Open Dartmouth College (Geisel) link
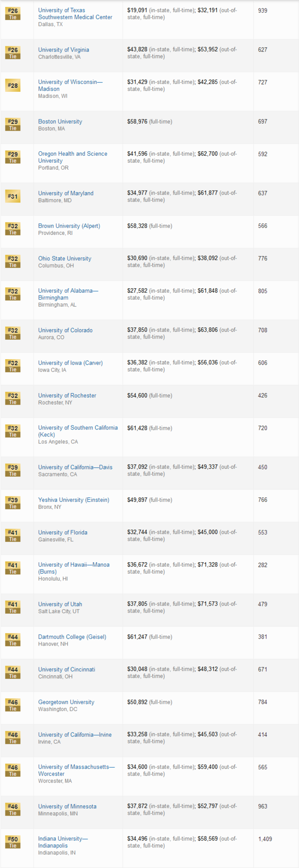This screenshot has width=299, height=868. tap(72, 637)
